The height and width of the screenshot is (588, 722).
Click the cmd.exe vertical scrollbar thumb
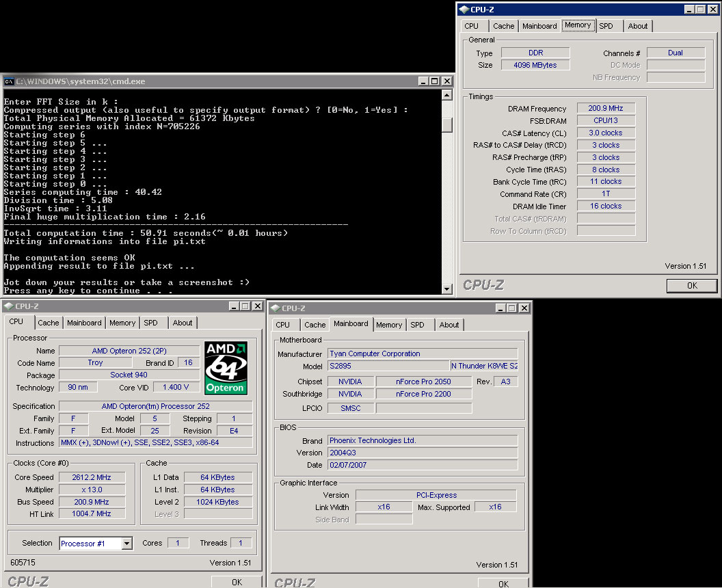coord(446,125)
